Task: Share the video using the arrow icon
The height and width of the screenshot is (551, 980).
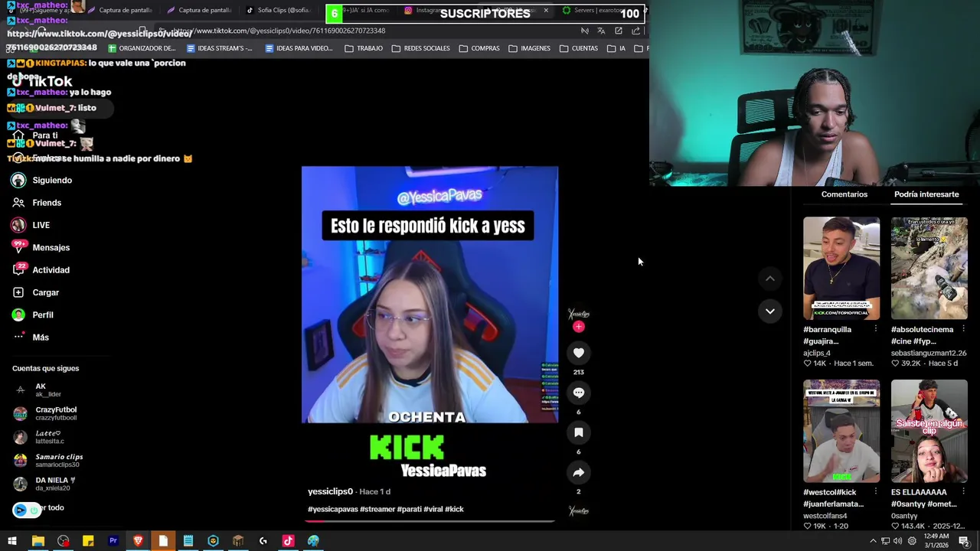Action: click(x=579, y=472)
